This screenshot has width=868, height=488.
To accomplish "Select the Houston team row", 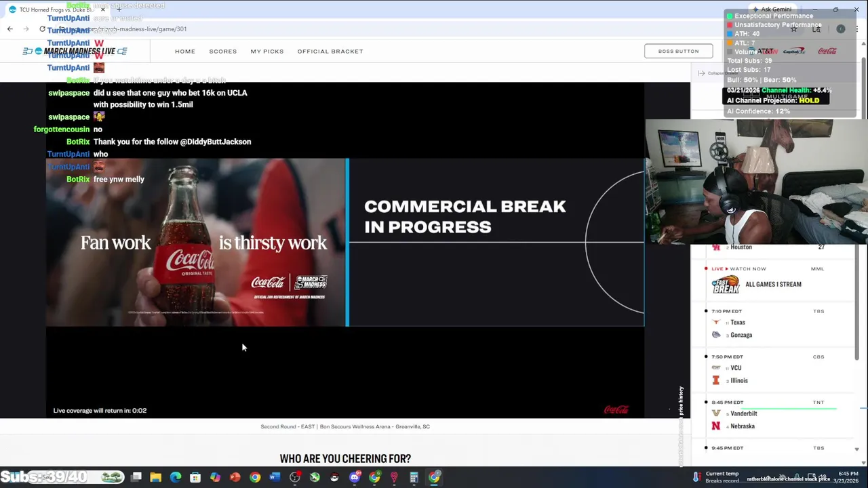I will click(768, 247).
